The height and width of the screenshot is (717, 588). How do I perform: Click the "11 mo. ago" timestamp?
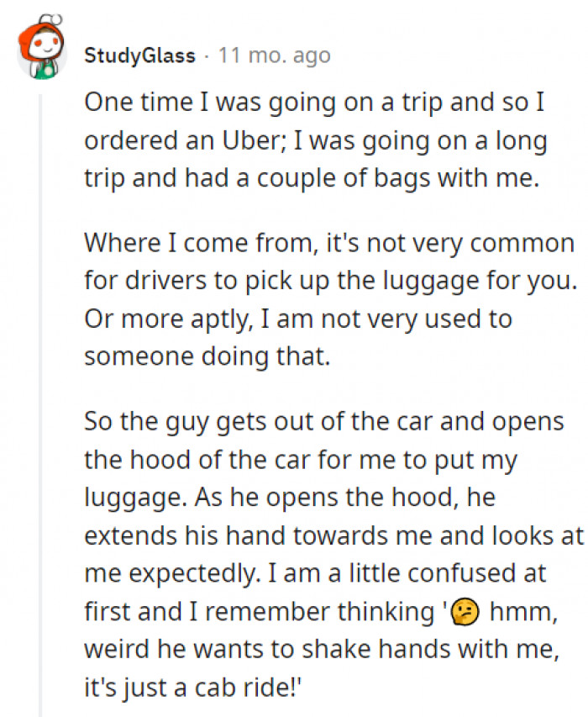pyautogui.click(x=274, y=56)
